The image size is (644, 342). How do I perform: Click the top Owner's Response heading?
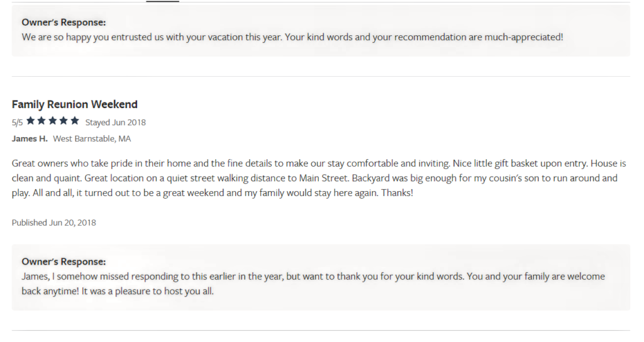coord(64,22)
